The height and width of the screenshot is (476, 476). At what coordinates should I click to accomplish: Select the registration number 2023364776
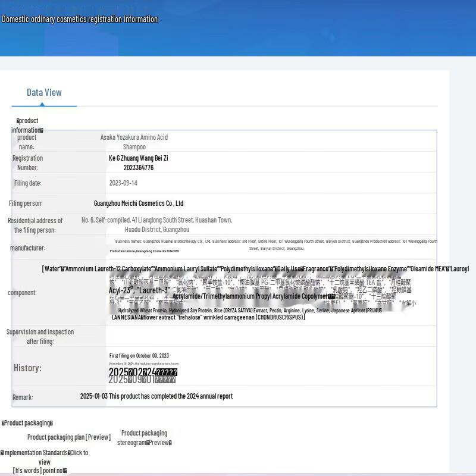click(x=138, y=168)
